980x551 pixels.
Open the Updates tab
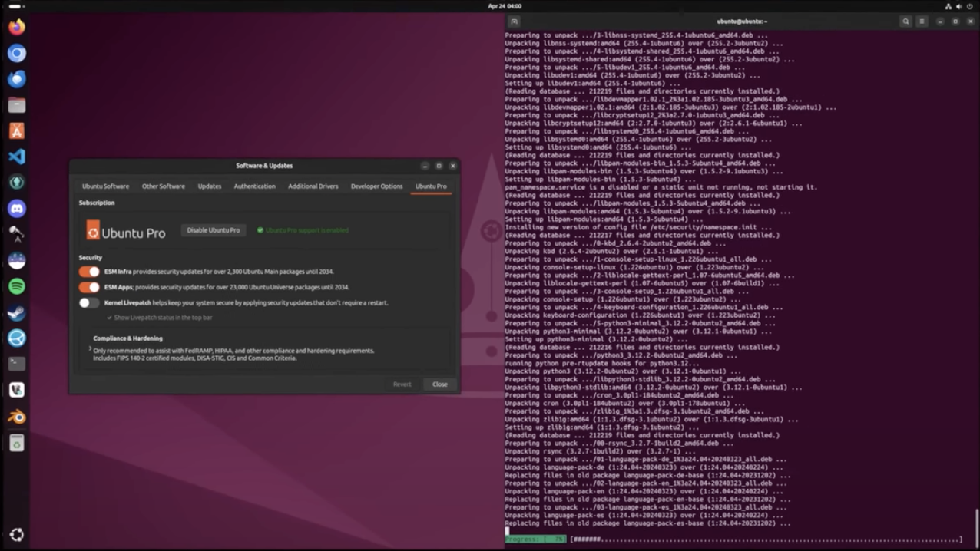pos(210,186)
